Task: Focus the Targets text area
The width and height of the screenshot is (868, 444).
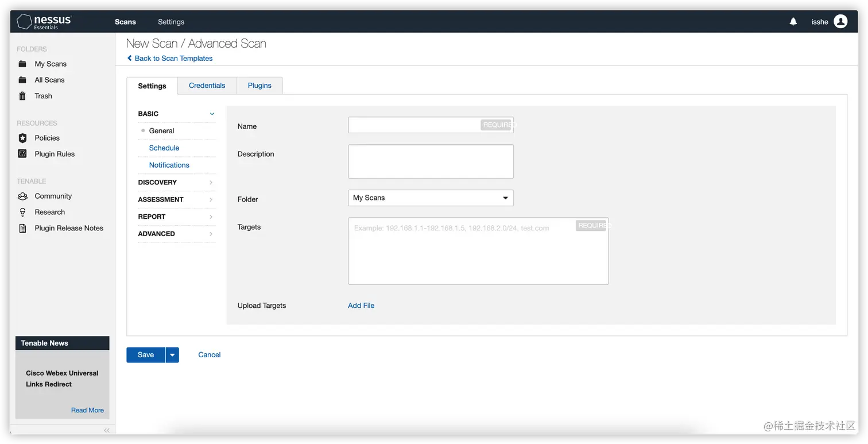Action: [x=478, y=251]
